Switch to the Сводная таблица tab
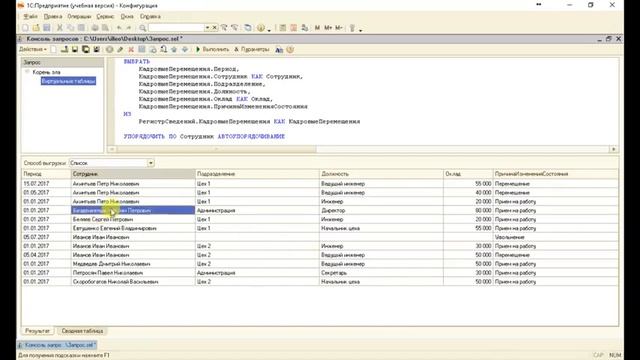The height and width of the screenshot is (360, 640). 82,331
